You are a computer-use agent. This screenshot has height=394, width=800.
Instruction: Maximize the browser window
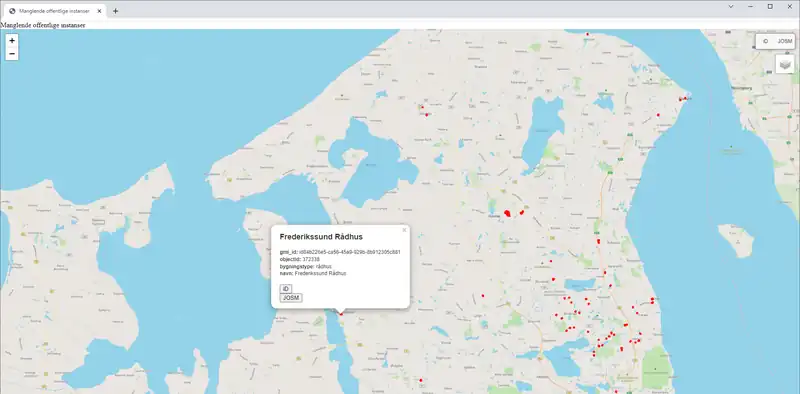pos(770,6)
